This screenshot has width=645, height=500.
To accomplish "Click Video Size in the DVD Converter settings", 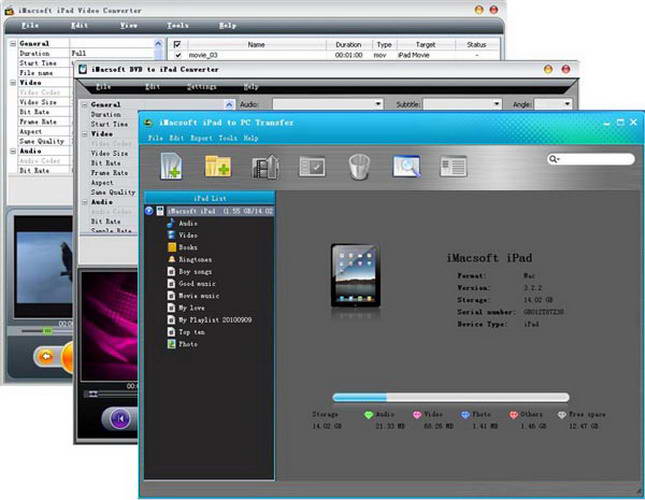I will [x=109, y=153].
